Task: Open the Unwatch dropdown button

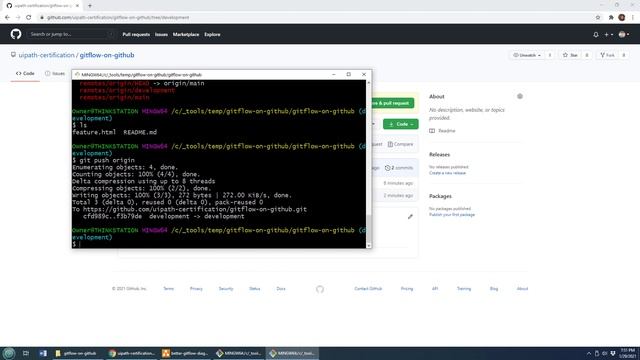Action: click(527, 55)
